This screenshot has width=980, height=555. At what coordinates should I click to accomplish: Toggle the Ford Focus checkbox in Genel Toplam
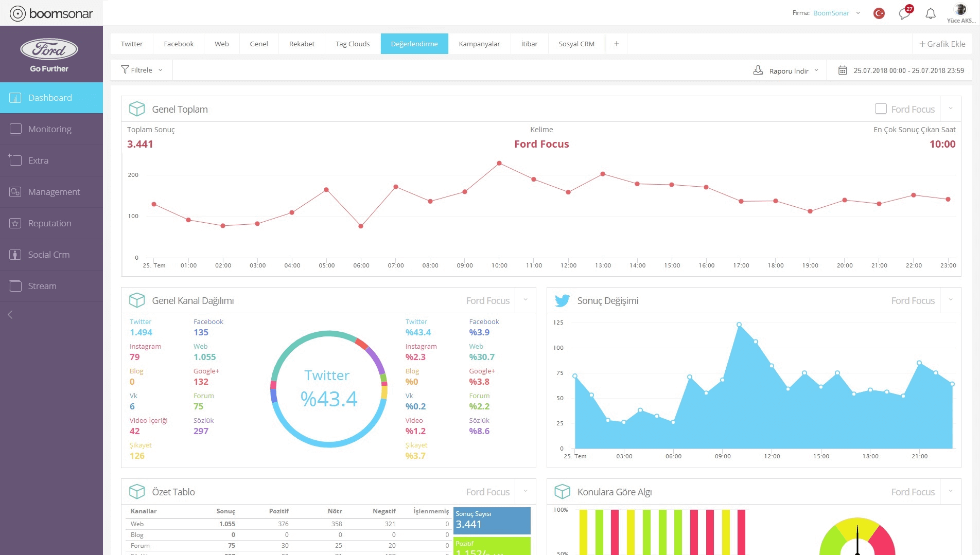(x=881, y=109)
